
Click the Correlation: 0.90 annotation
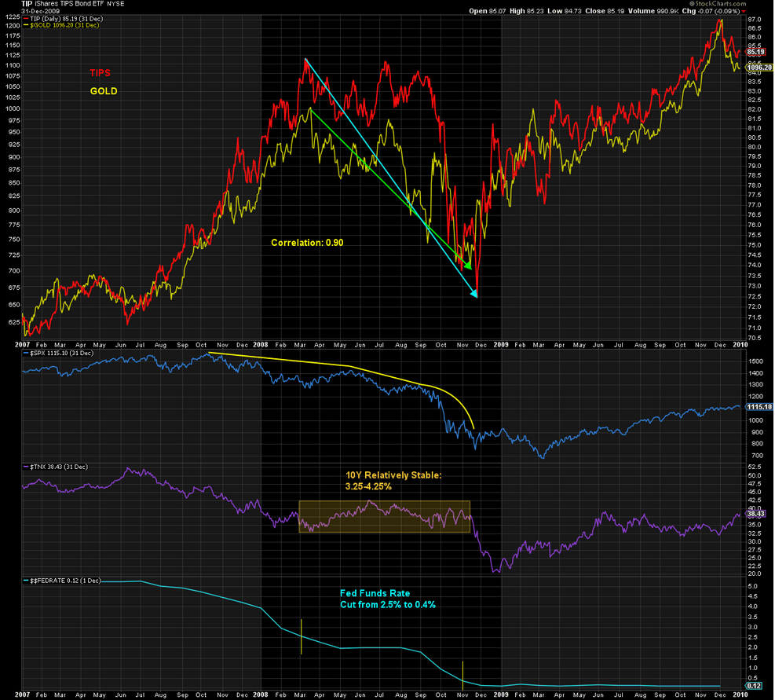pyautogui.click(x=307, y=243)
